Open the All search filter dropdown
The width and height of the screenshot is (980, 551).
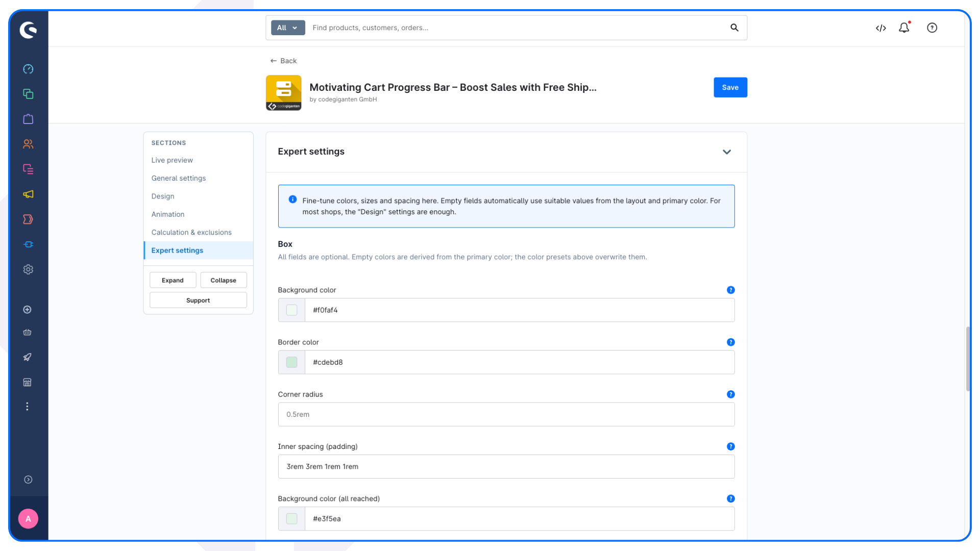(x=288, y=28)
